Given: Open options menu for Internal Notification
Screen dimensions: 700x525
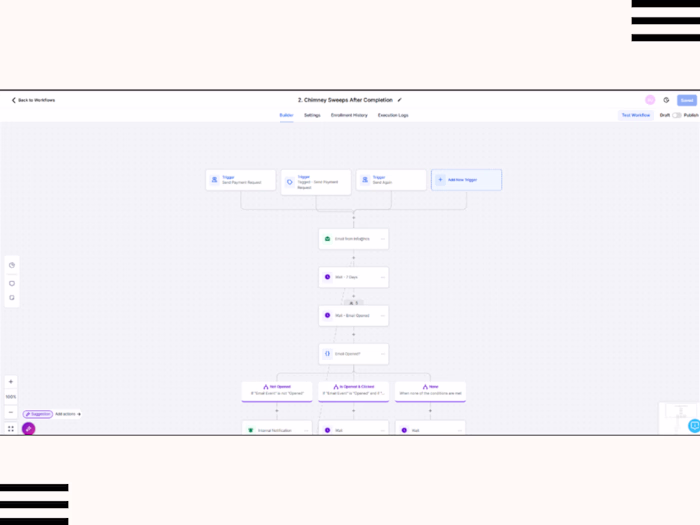Looking at the screenshot, I should tap(306, 430).
